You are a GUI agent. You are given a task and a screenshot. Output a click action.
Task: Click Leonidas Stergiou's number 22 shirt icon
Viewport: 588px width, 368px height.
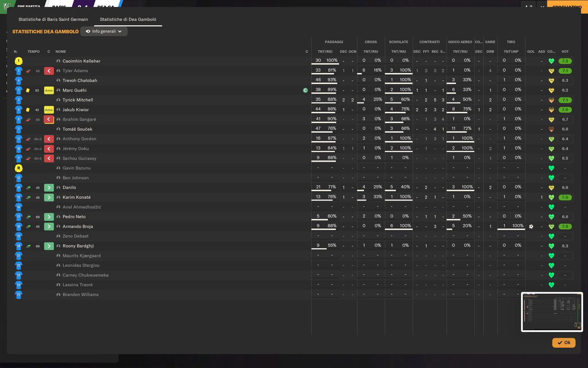[x=18, y=265]
